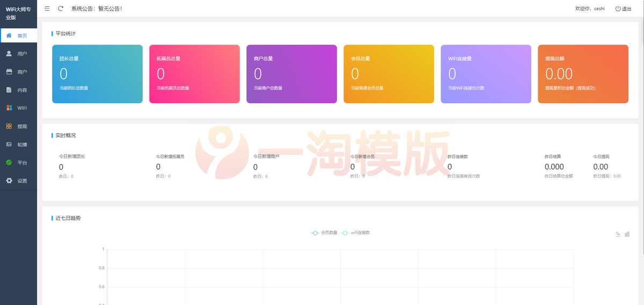Click the refresh page icon
The image size is (644, 305).
coord(61,9)
